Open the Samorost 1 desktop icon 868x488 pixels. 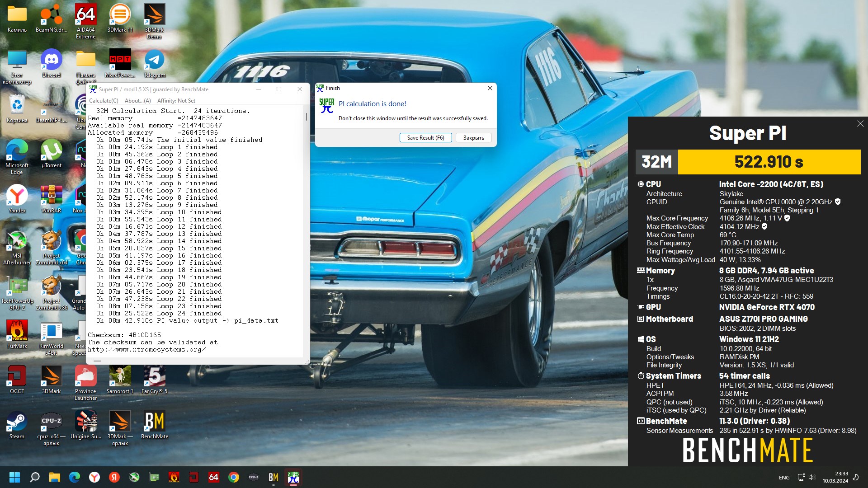point(120,380)
